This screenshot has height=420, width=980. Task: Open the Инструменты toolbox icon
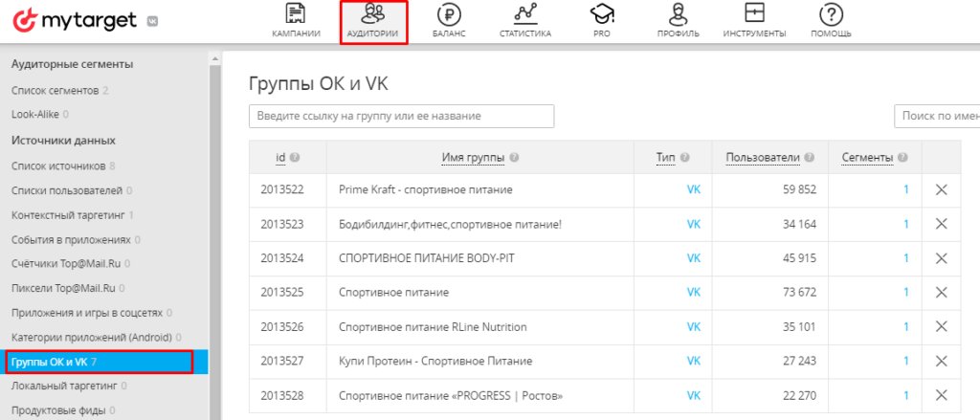pos(754,14)
